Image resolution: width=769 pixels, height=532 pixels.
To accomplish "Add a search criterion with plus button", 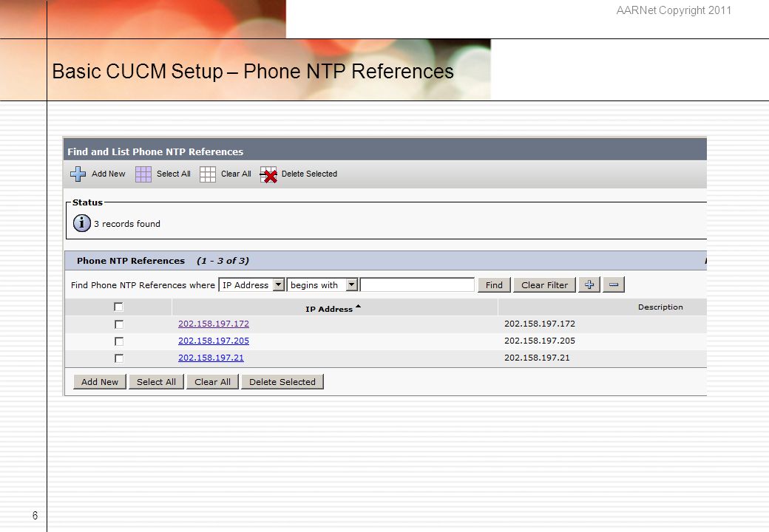I will click(x=589, y=284).
